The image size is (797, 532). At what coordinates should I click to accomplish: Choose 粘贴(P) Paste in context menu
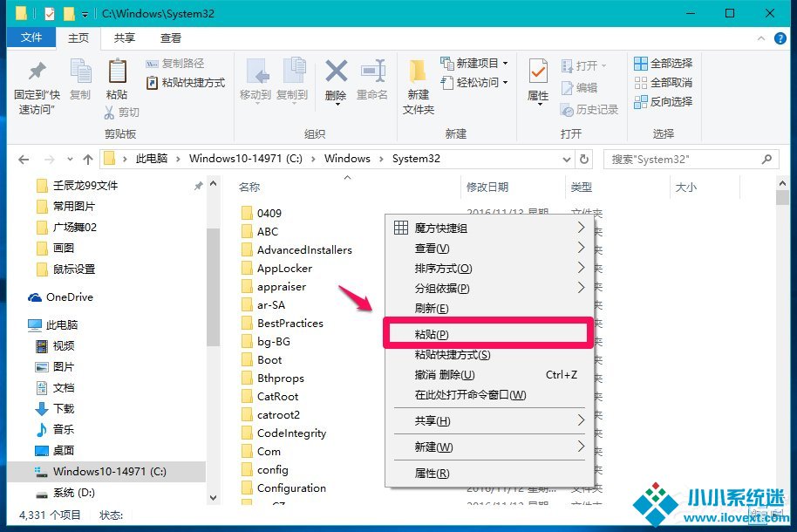[488, 334]
